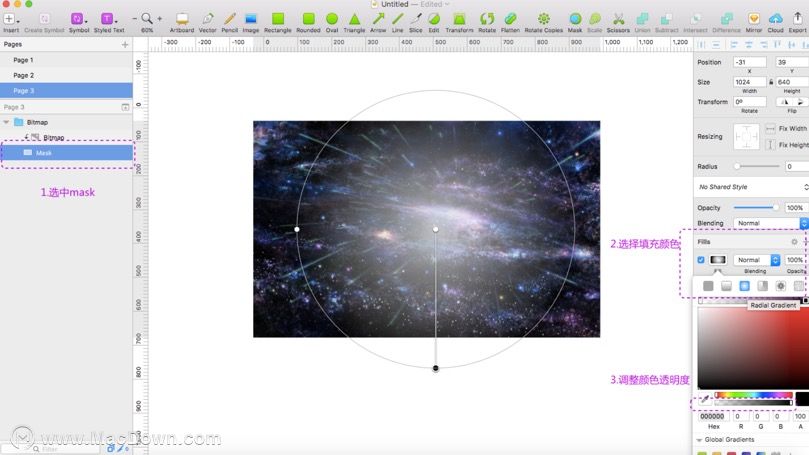This screenshot has height=455, width=809.
Task: Select the Triangle shape tool
Action: 354,19
